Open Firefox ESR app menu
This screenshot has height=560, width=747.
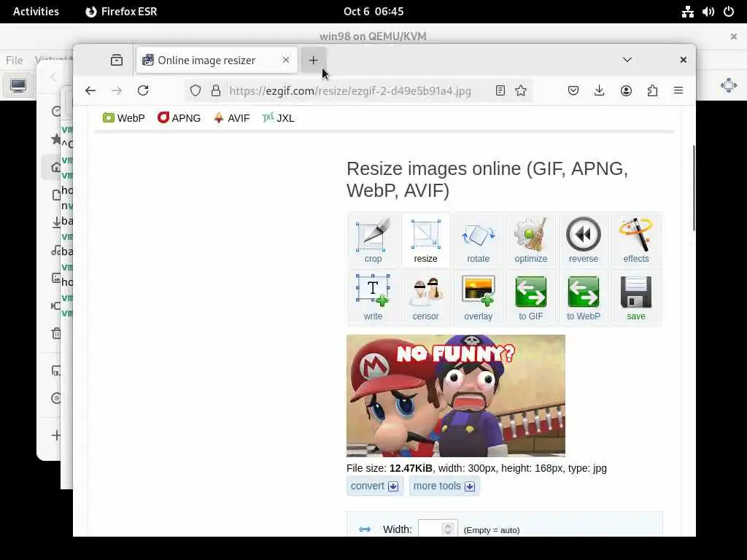point(121,12)
